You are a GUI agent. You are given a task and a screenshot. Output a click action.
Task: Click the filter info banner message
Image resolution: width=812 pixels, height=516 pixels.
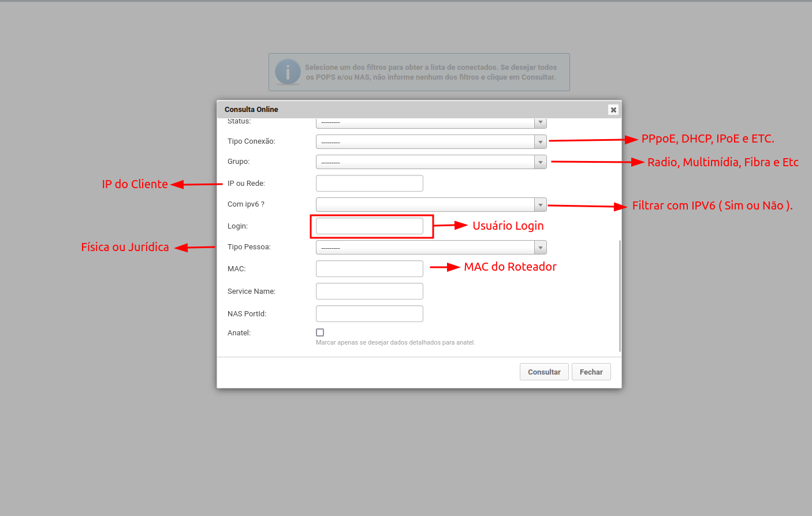(431, 72)
